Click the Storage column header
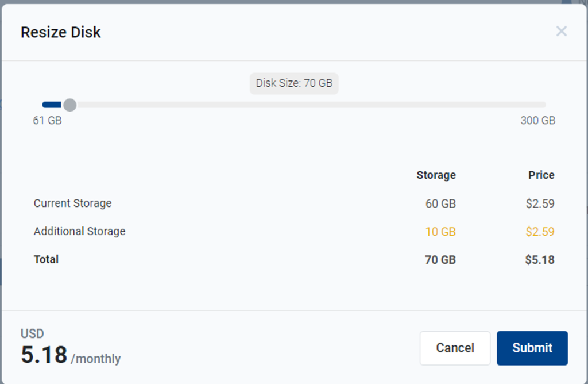This screenshot has height=384, width=588. coord(436,175)
